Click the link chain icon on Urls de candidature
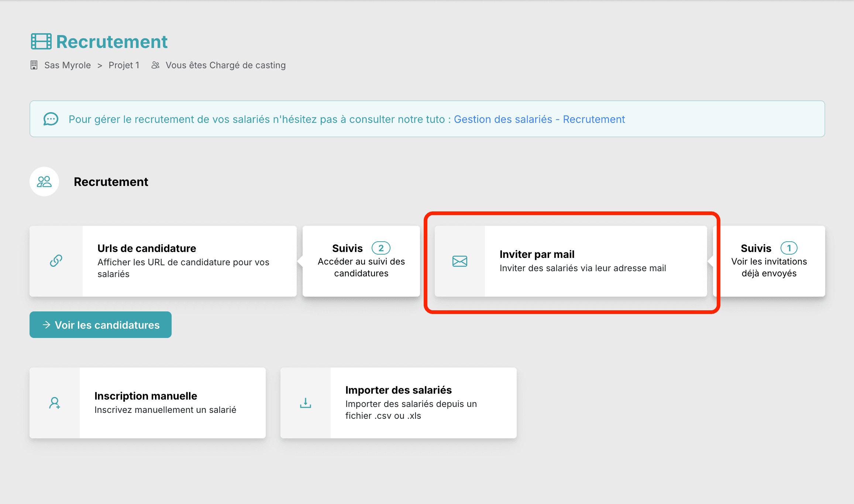Viewport: 854px width, 504px height. pos(56,261)
